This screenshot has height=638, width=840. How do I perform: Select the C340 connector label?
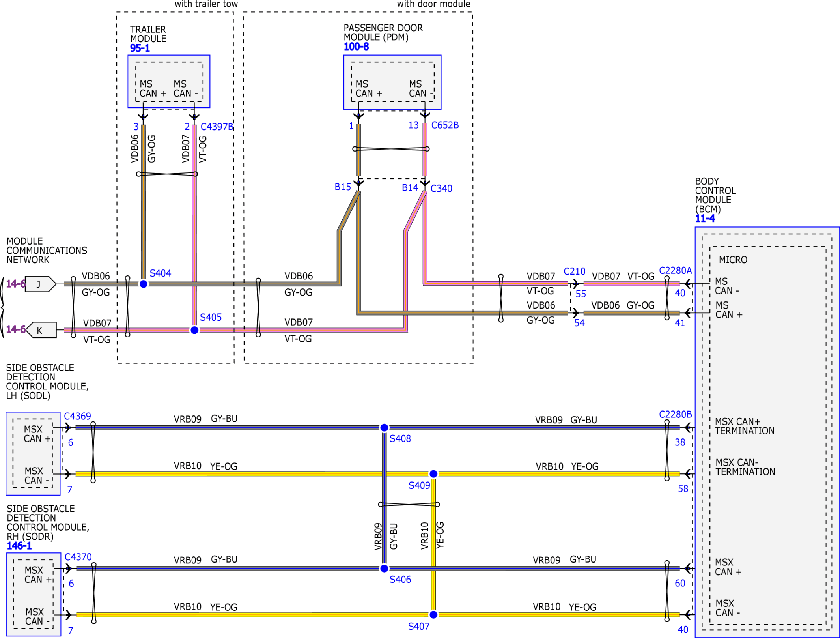[x=441, y=189]
